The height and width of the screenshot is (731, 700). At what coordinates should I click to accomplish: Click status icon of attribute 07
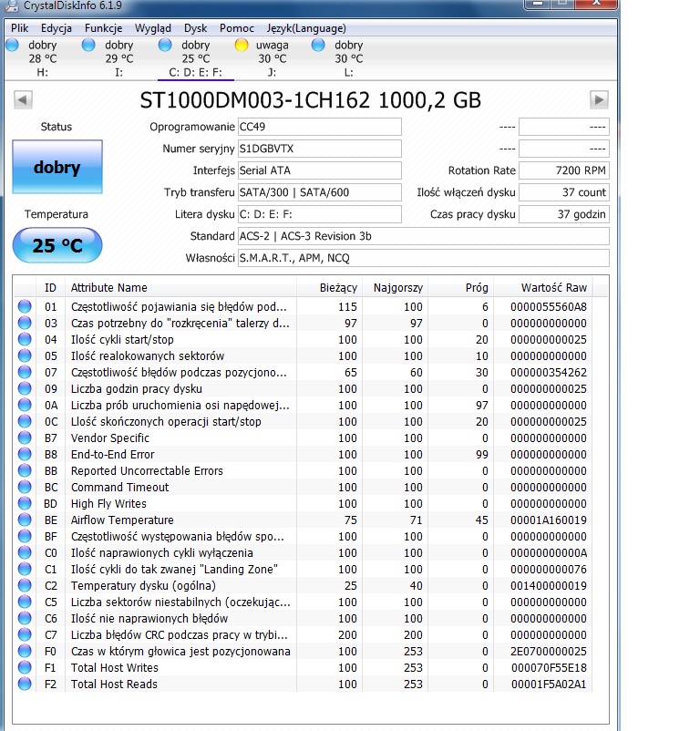[25, 372]
